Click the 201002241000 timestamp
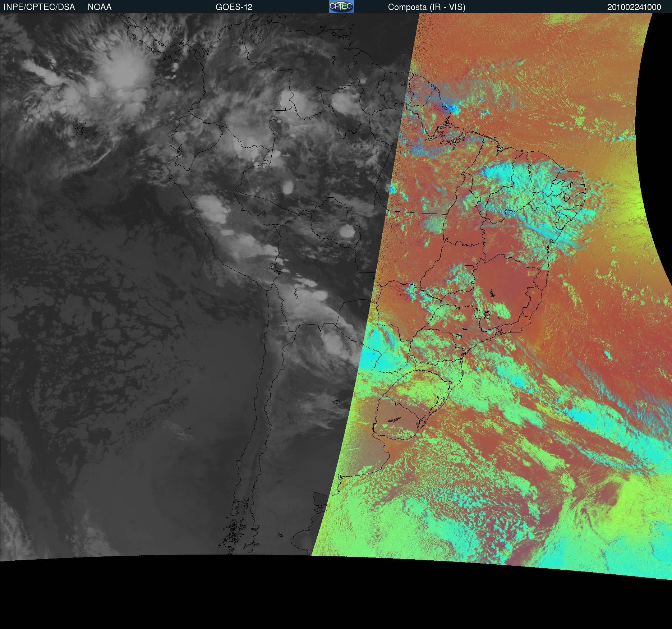 tap(634, 7)
